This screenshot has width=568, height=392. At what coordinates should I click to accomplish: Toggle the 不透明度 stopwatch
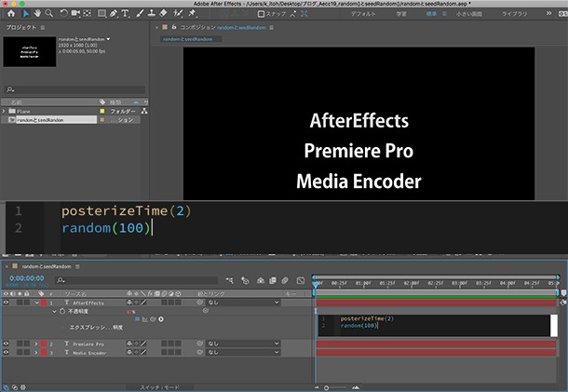click(62, 311)
